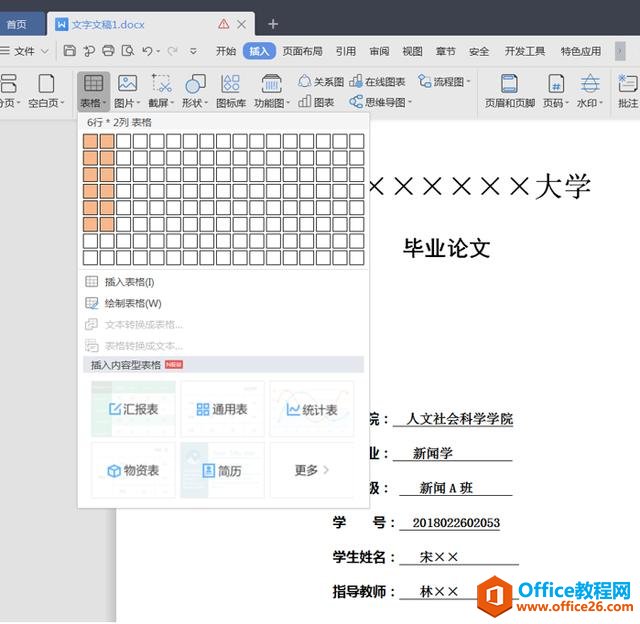This screenshot has height=624, width=640.
Task: Select the 截屏 screenshot tool icon
Action: [x=162, y=84]
